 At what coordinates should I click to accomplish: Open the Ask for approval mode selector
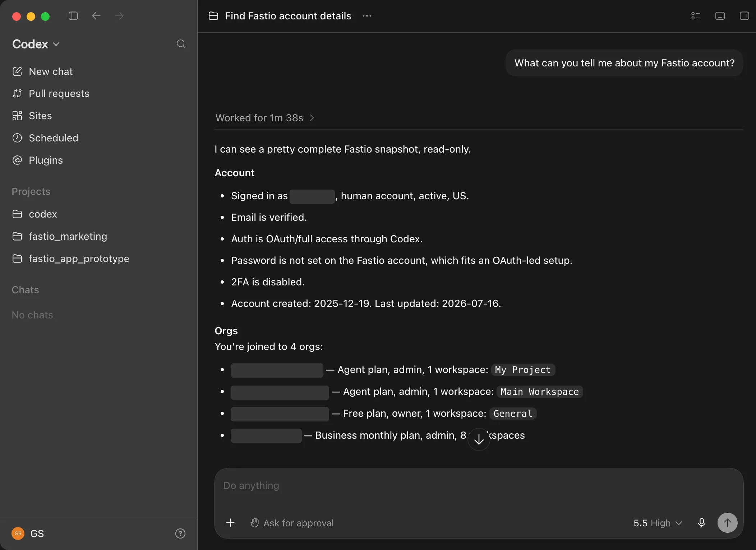pyautogui.click(x=292, y=523)
